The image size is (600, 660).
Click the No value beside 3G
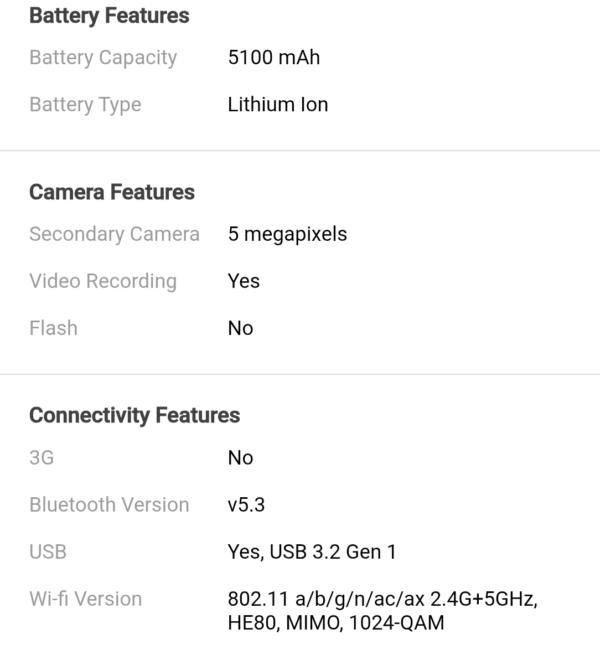(241, 458)
